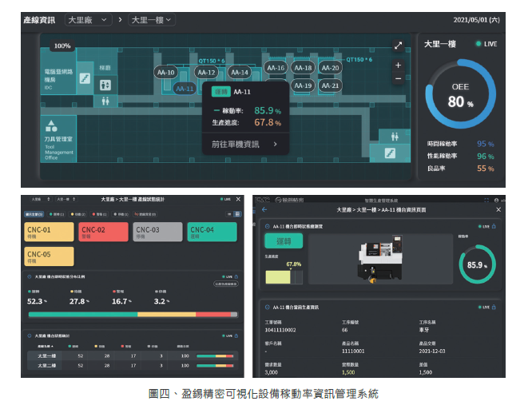
Task: Filter machines by yellow standby status
Action: (77, 214)
